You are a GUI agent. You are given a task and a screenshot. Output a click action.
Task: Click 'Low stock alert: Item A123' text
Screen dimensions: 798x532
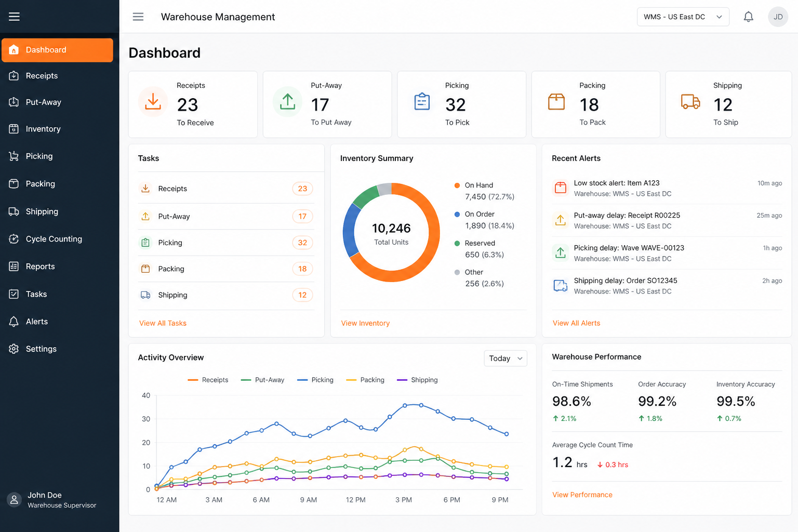[x=617, y=183]
